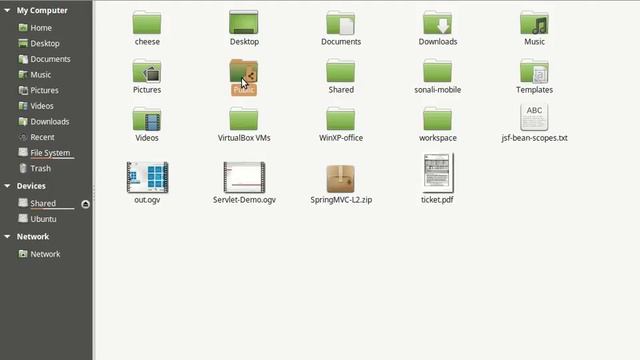Click the jsf-bean-scopes.txt file name label

pyautogui.click(x=534, y=138)
